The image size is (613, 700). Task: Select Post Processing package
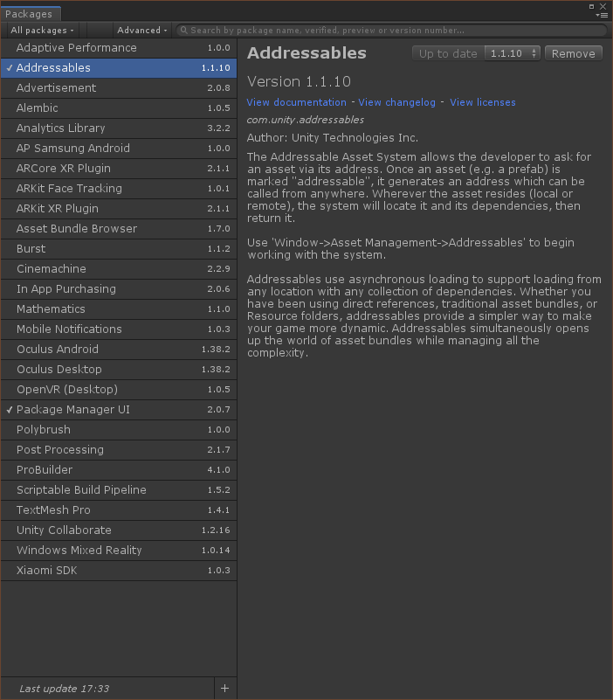(x=119, y=449)
